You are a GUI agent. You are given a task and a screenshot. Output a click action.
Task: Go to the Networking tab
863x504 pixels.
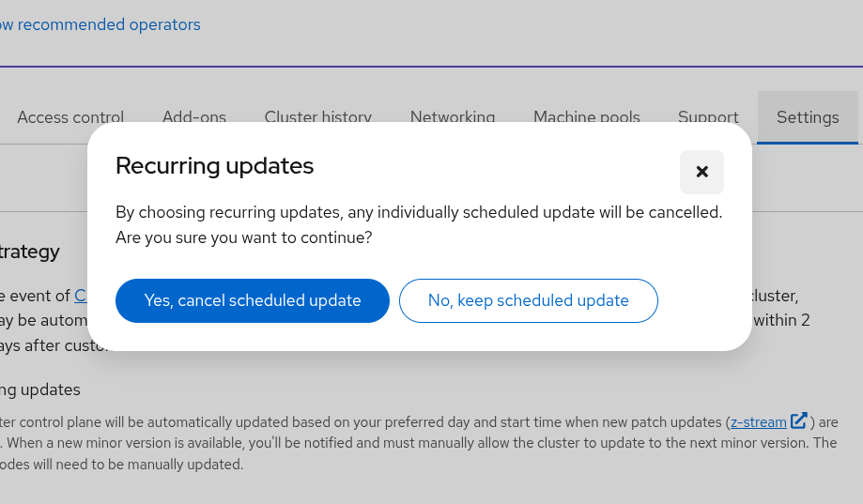[453, 117]
